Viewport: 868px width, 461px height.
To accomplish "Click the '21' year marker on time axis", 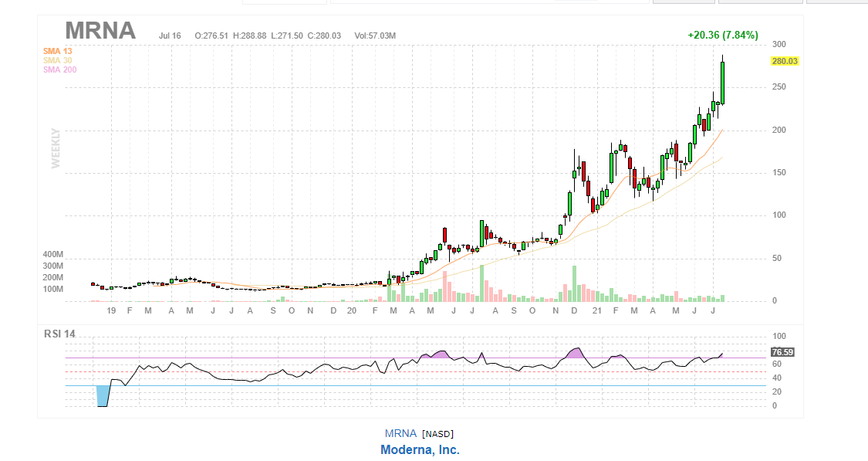I will (596, 310).
